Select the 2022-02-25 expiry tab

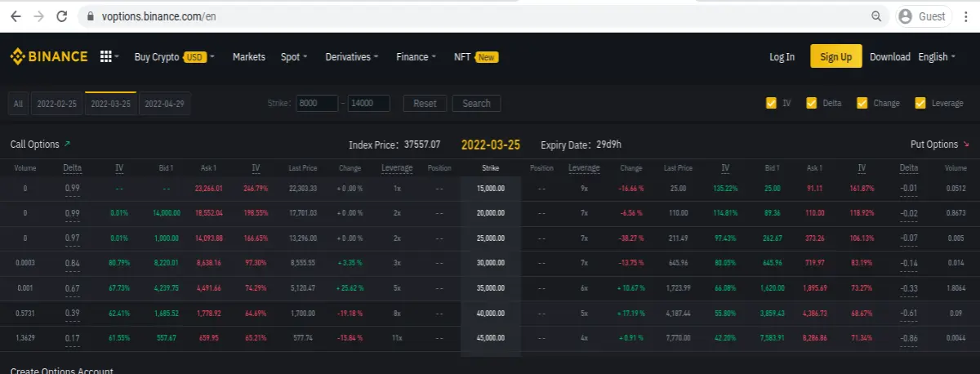[57, 104]
